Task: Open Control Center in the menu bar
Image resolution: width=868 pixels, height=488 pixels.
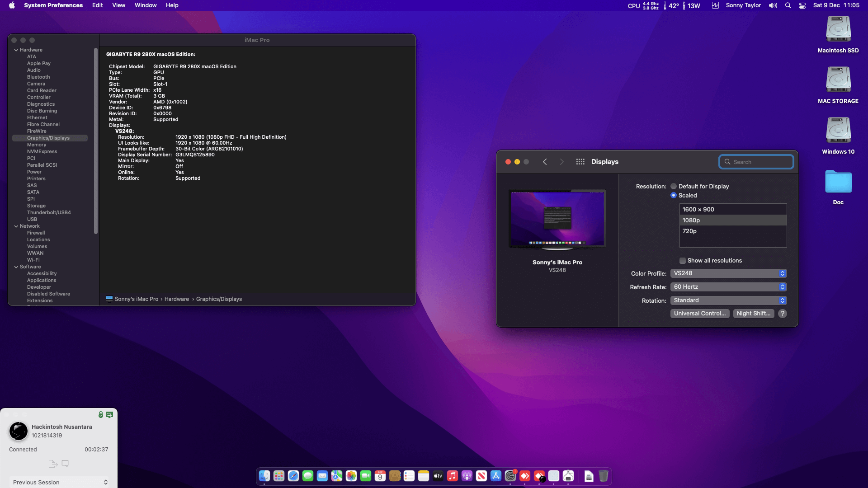Action: coord(802,5)
